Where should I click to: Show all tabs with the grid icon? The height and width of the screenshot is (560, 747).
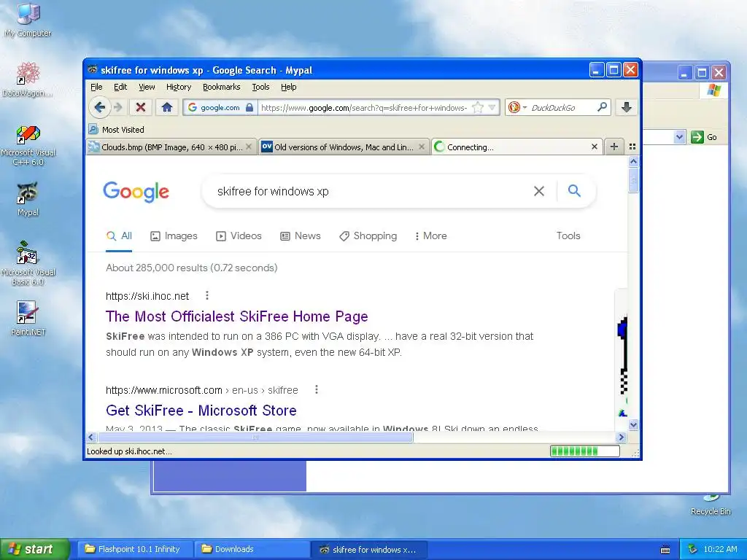[632, 147]
